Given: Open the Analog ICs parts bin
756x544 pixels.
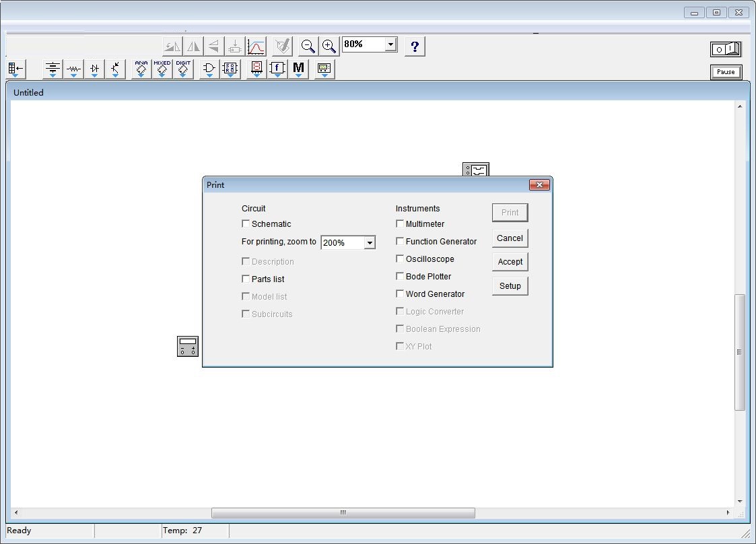Looking at the screenshot, I should (x=141, y=69).
